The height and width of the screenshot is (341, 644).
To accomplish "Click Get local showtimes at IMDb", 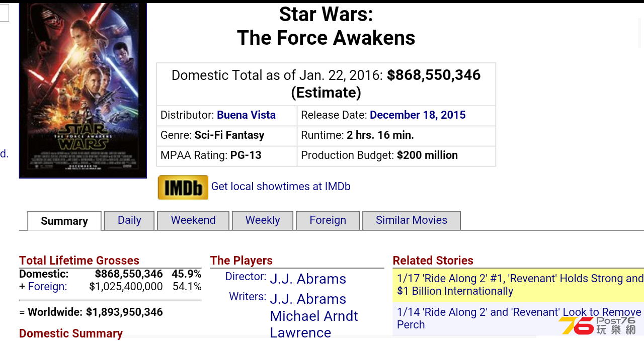I will pos(281,187).
